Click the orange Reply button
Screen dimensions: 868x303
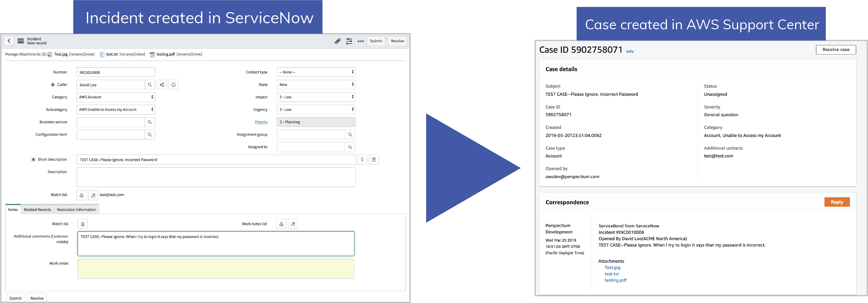click(x=837, y=202)
